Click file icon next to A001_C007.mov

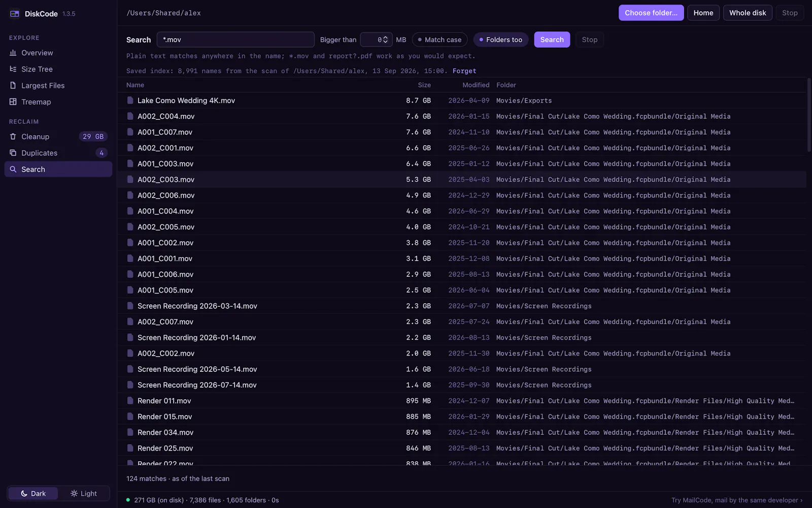tap(130, 132)
